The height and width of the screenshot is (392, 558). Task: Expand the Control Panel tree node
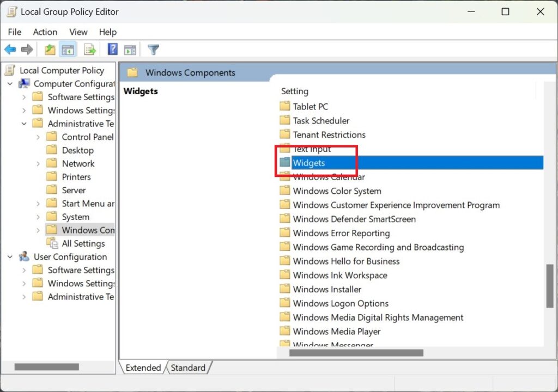(38, 137)
